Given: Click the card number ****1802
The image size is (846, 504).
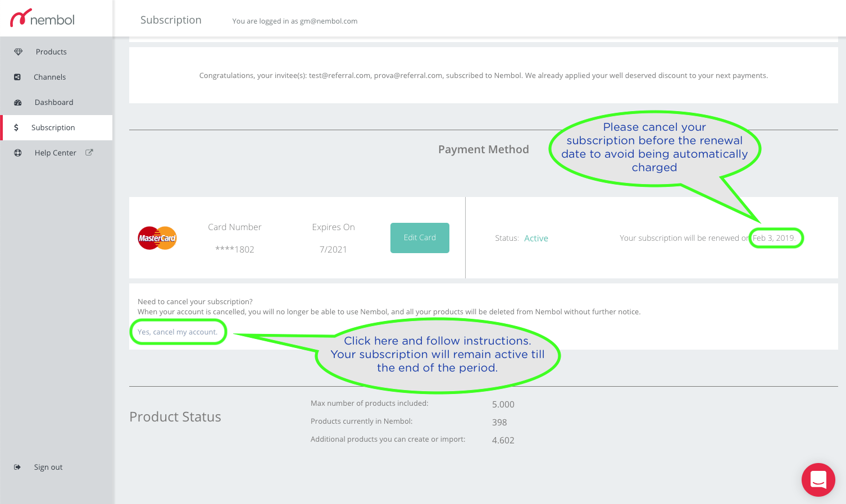Looking at the screenshot, I should coord(235,249).
